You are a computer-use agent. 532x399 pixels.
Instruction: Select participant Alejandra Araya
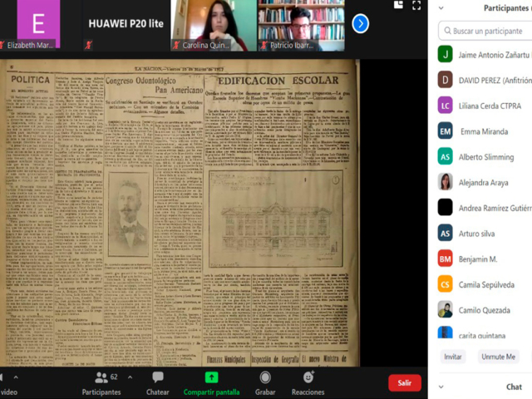tap(485, 182)
